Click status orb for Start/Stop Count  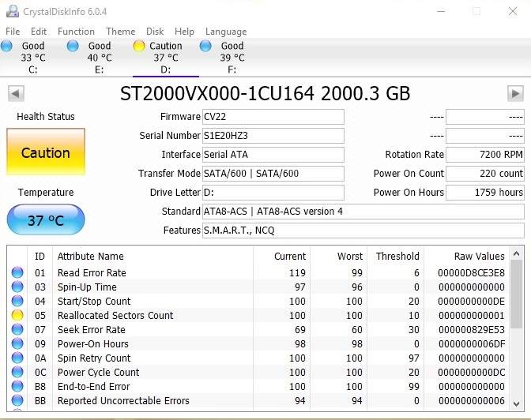click(17, 301)
